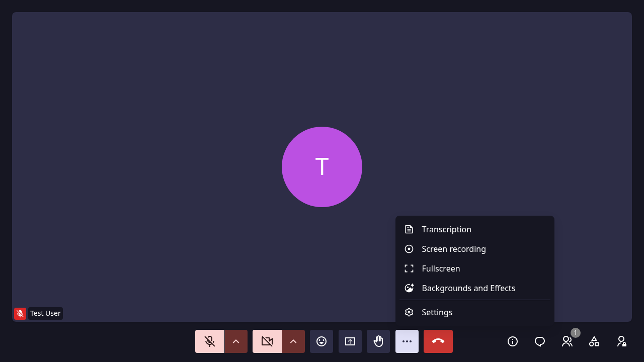Open meeting info icon
This screenshot has width=644, height=362.
coord(513,341)
